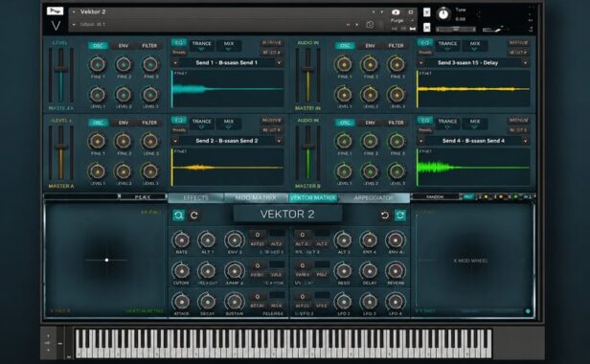Image resolution: width=590 pixels, height=364 pixels.
Task: Click the X MOD WHEEL pad
Action: 471,261
